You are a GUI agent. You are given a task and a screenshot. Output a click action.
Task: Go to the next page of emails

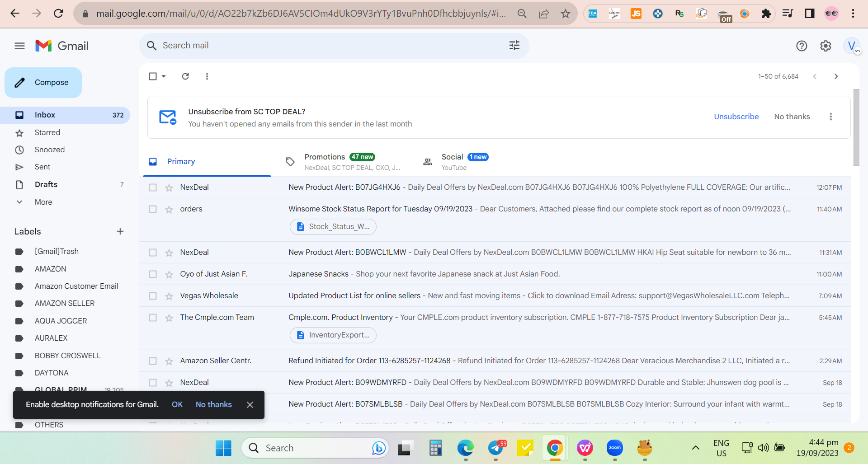click(x=836, y=76)
